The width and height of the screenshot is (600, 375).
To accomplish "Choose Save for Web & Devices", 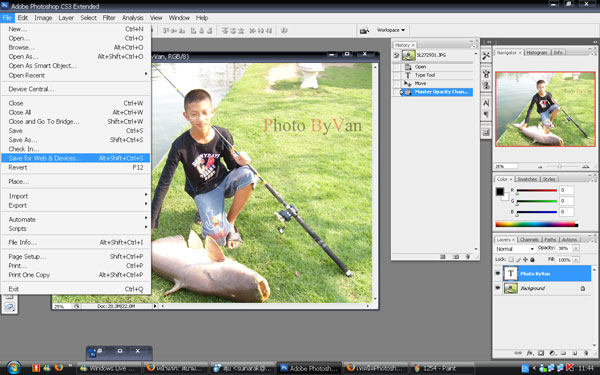I will [x=76, y=158].
